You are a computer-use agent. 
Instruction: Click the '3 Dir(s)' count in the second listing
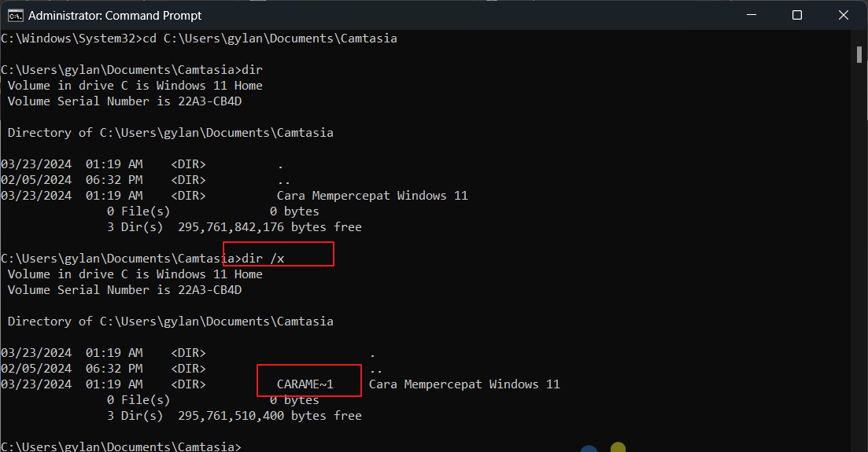click(135, 416)
